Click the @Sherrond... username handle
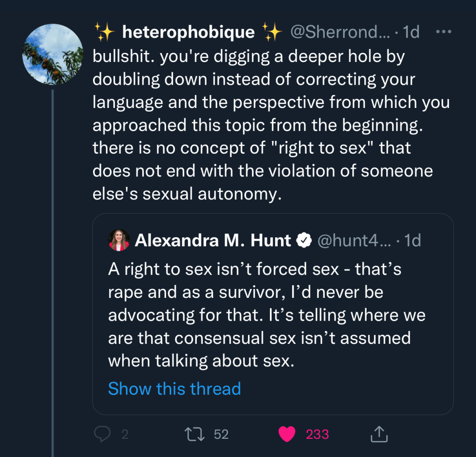The image size is (476, 457). pyautogui.click(x=340, y=32)
